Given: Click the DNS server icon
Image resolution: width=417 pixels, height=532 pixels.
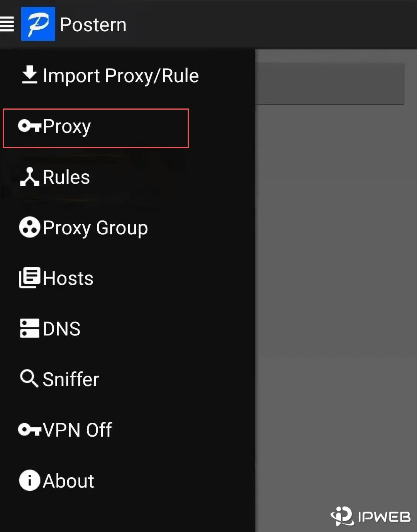Looking at the screenshot, I should click(x=29, y=328).
